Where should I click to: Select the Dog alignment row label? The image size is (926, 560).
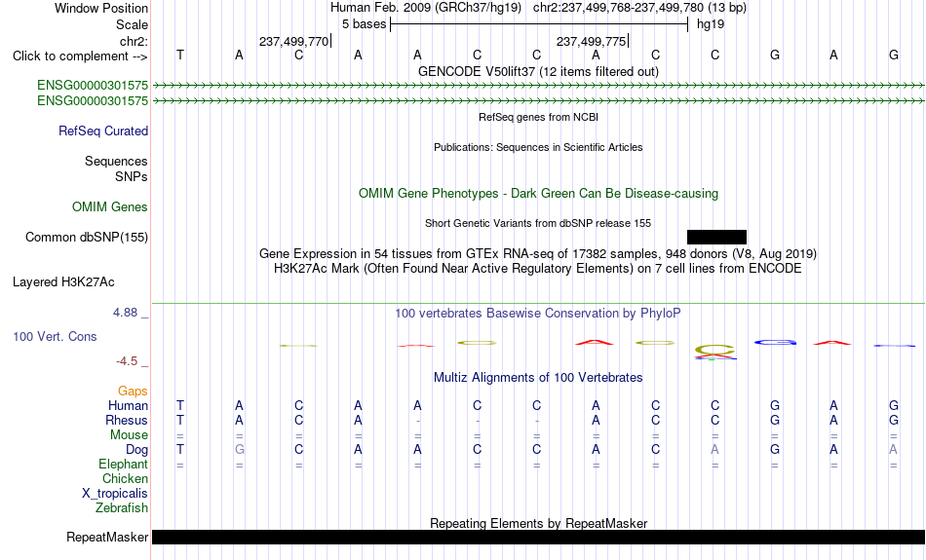click(x=137, y=450)
